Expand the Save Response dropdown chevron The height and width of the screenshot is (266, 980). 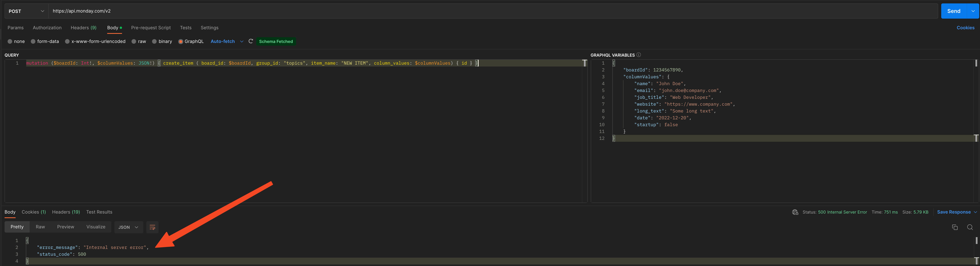pyautogui.click(x=975, y=212)
